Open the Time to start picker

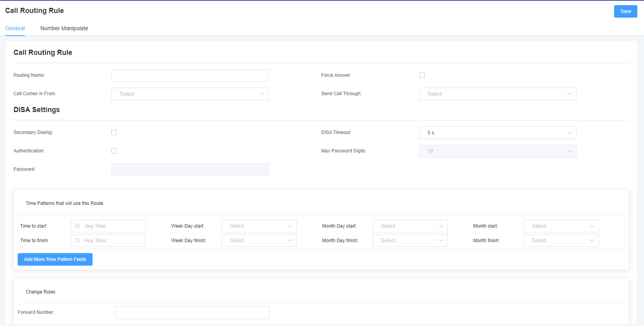coord(108,226)
